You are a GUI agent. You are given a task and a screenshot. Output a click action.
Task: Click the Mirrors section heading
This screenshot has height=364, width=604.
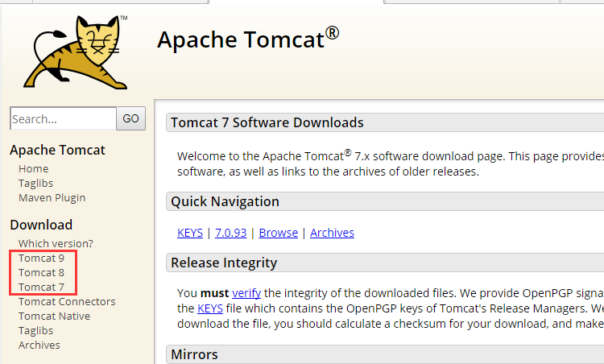point(195,354)
